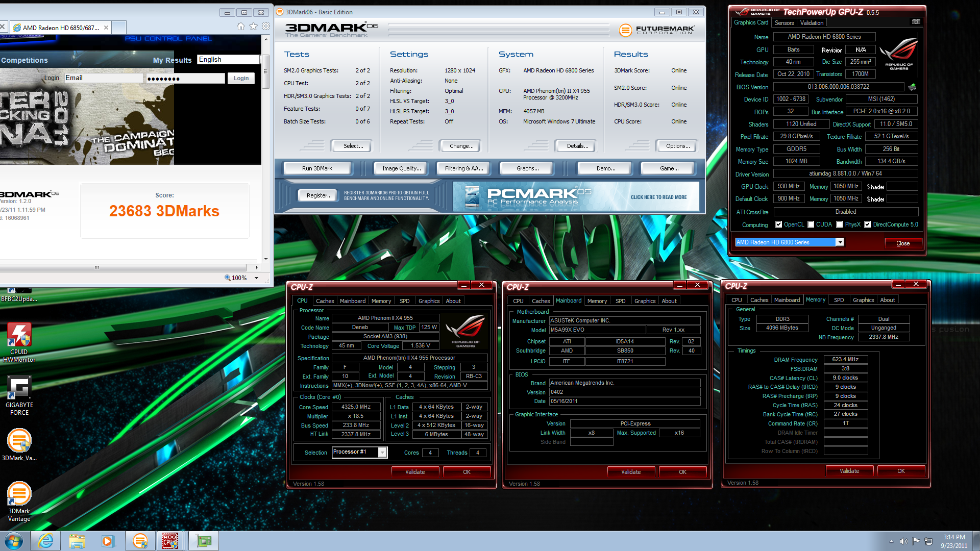Show hidden tray icons arrow
Screen dimensions: 980x551
(x=891, y=541)
